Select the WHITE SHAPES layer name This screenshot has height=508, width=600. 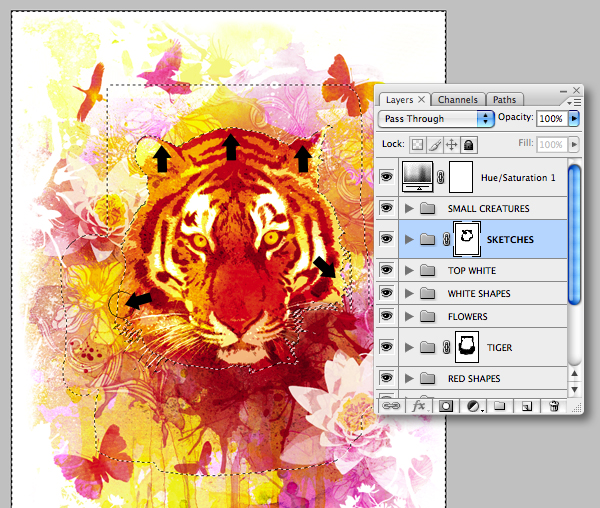point(479,293)
